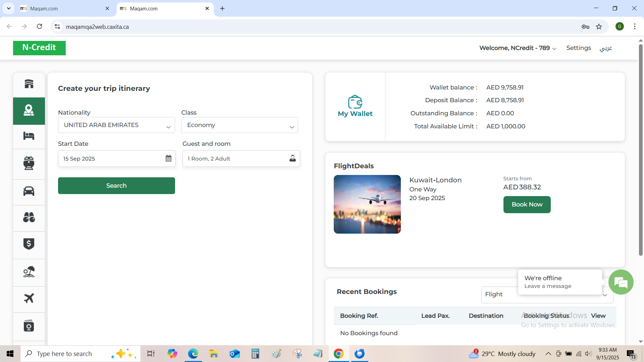
Task: Open the binoculars sightseeing icon
Action: (29, 218)
